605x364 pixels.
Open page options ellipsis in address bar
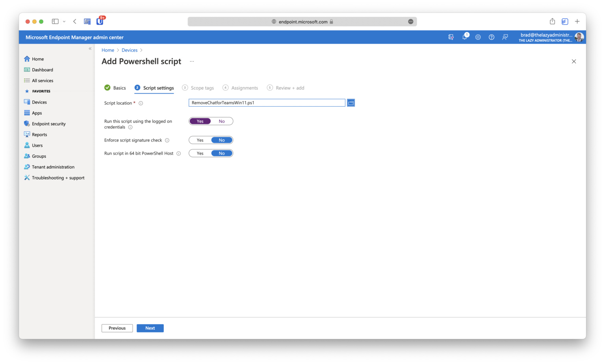pyautogui.click(x=411, y=22)
